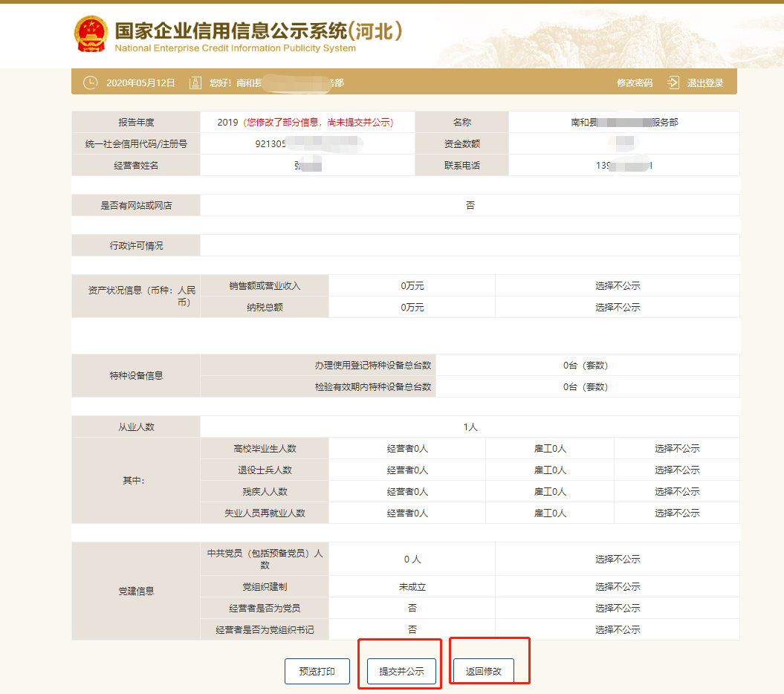Toggle 选择不公示 for 失业人员再就业人数 row
The height and width of the screenshot is (694, 784).
[x=676, y=513]
